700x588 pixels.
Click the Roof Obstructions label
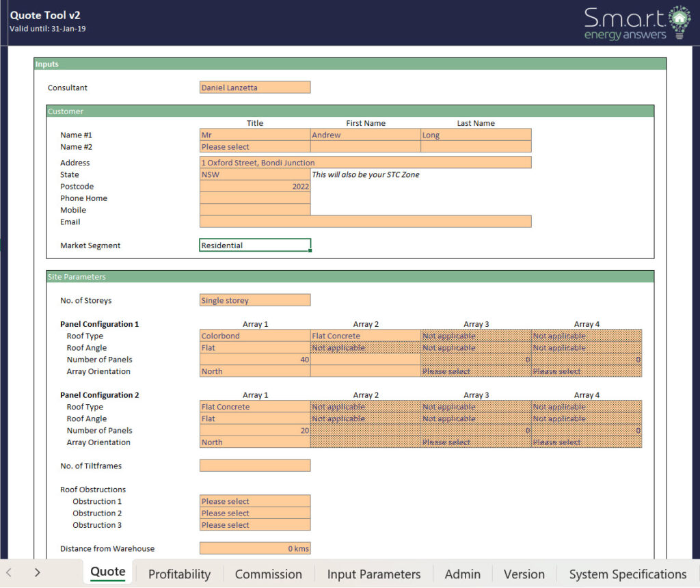tap(93, 490)
